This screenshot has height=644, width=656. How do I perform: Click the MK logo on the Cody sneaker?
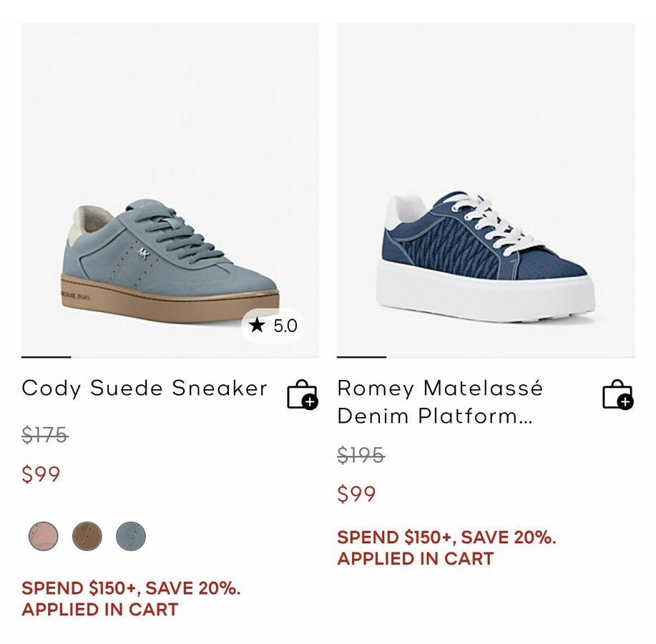coord(144,253)
